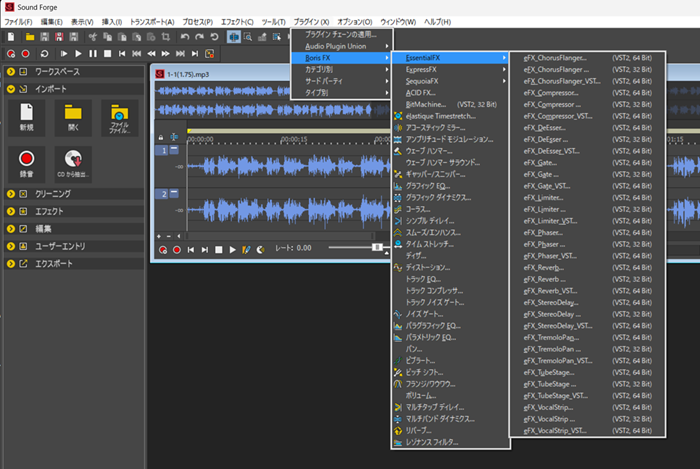Select eFX_Compressor_VST... plugin entry
This screenshot has height=469, width=700.
(x=588, y=116)
